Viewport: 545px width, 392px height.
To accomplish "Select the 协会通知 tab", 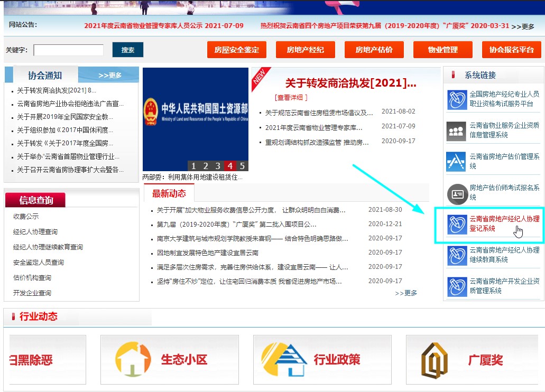I will tap(45, 75).
